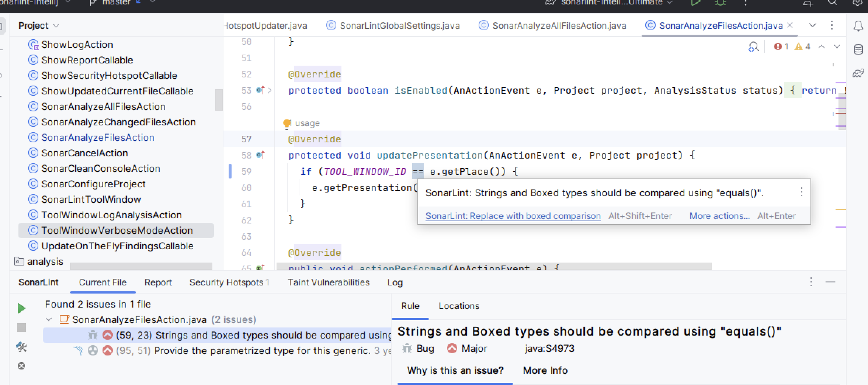Open the Report tab in SonarLint
This screenshot has height=385, width=868.
158,282
